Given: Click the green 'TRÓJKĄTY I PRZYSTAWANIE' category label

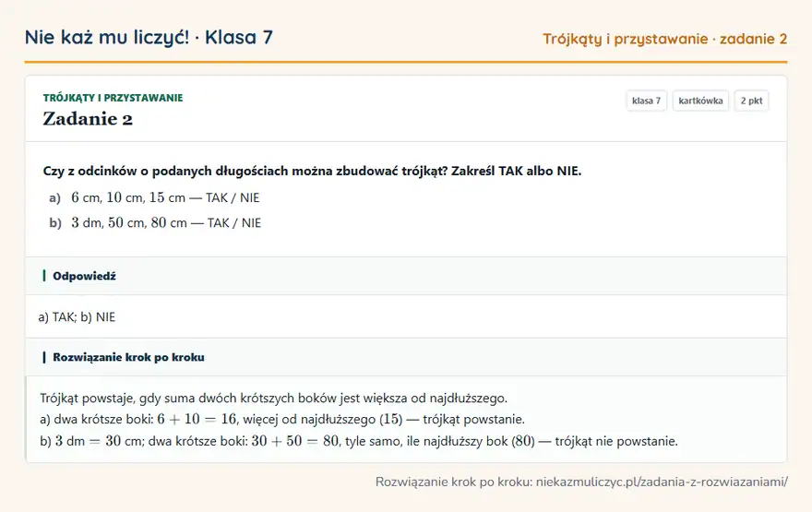Looking at the screenshot, I should (113, 98).
